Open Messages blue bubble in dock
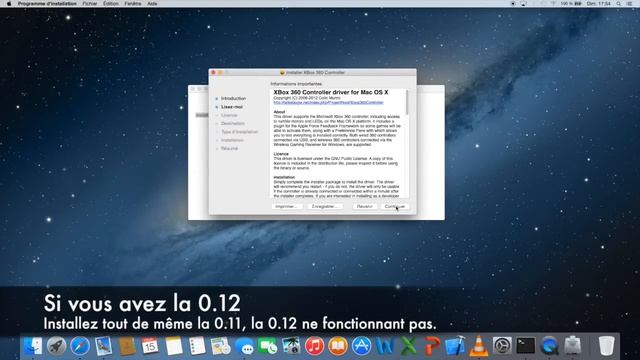The height and width of the screenshot is (360, 640). tap(245, 346)
